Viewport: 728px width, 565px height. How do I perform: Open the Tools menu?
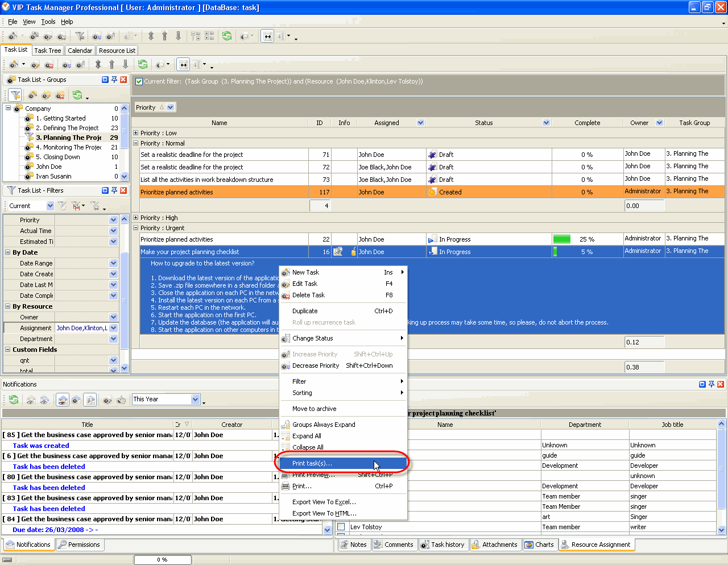(x=48, y=22)
